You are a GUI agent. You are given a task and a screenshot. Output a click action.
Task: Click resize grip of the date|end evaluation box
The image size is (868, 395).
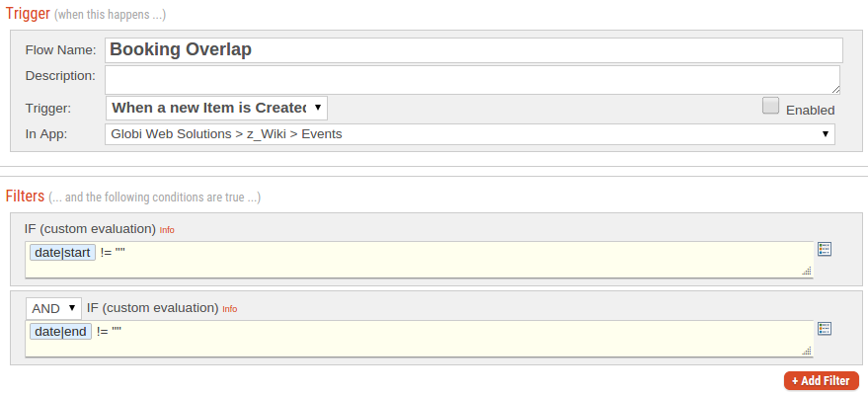tap(807, 351)
